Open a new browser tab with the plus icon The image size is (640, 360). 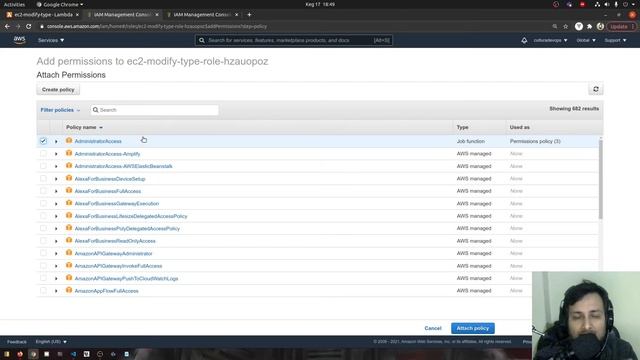(x=249, y=15)
